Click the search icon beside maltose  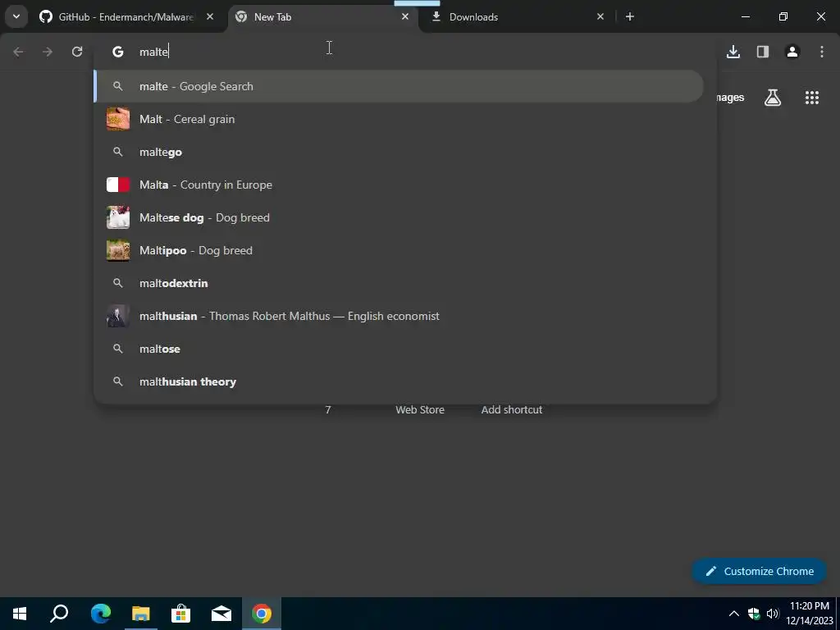(x=118, y=349)
